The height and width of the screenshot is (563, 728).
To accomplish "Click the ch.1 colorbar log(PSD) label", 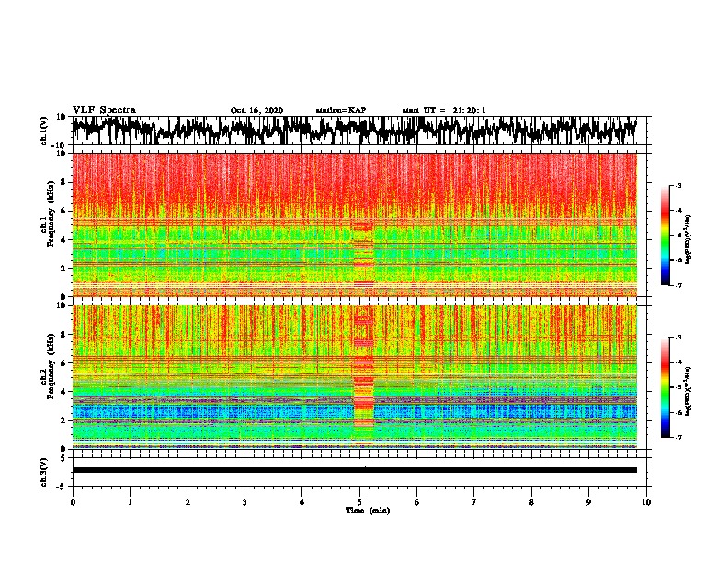I will point(688,239).
